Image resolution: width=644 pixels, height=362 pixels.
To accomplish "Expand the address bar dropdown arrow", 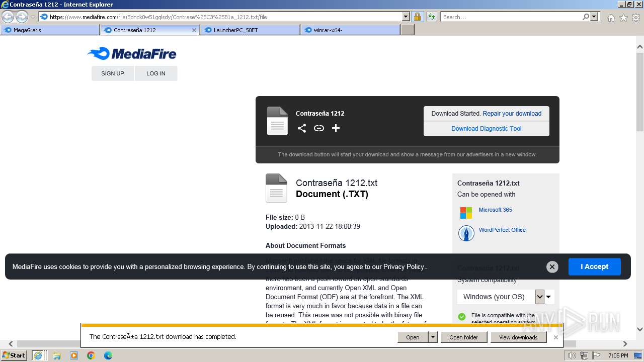I will point(406,17).
